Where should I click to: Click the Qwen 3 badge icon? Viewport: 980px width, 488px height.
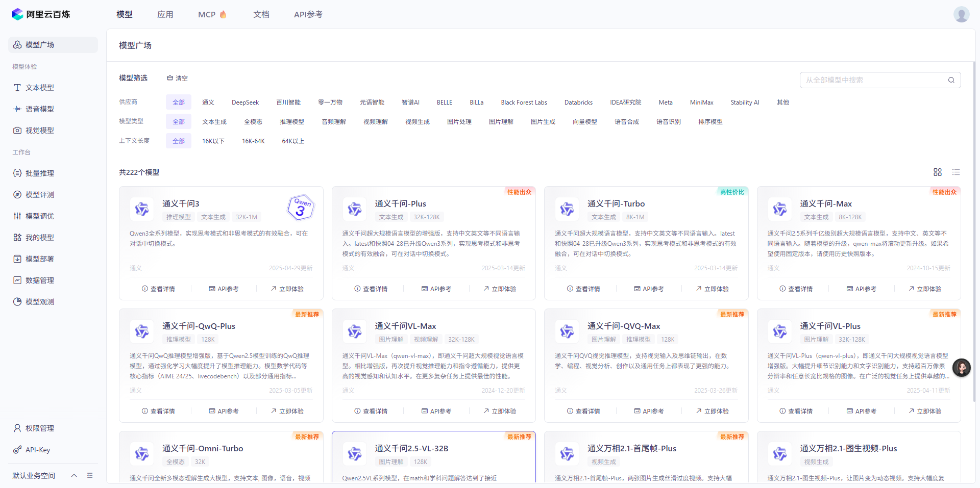(301, 207)
